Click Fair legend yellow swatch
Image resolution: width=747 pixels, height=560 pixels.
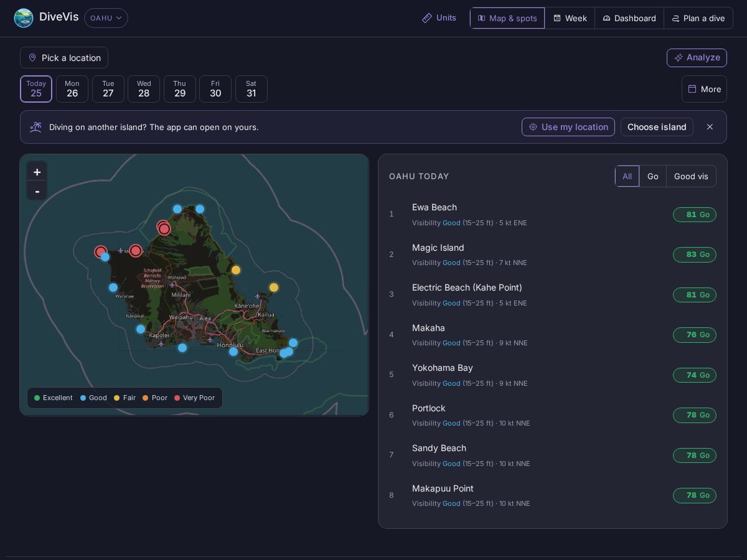point(116,398)
